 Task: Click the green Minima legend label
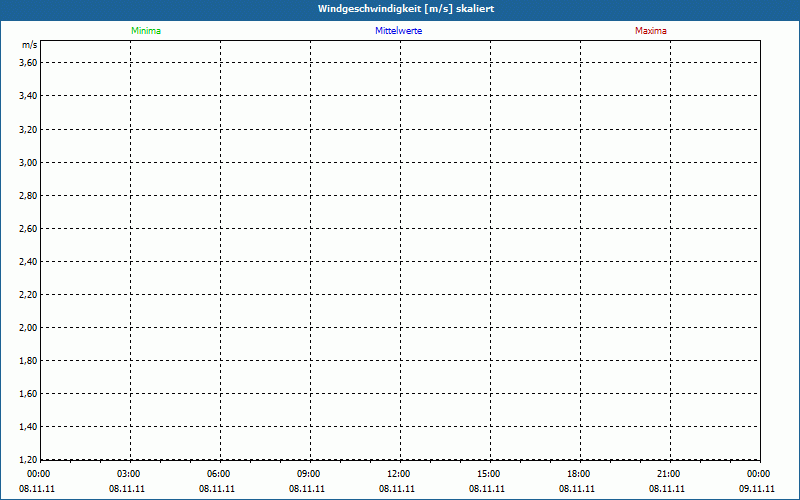[x=146, y=31]
